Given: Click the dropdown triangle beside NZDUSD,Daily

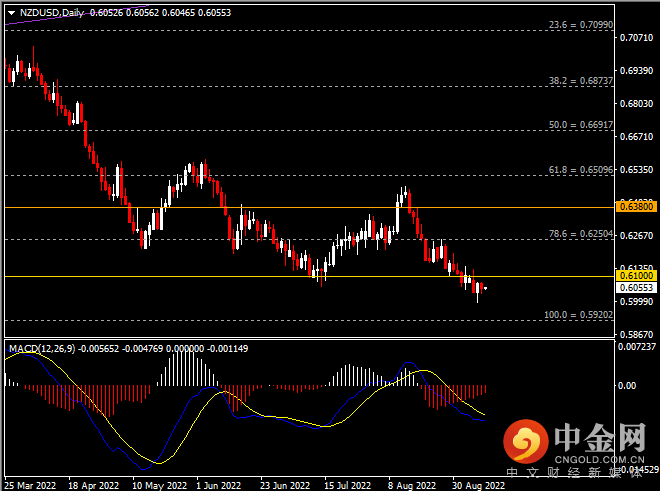Looking at the screenshot, I should coord(11,15).
